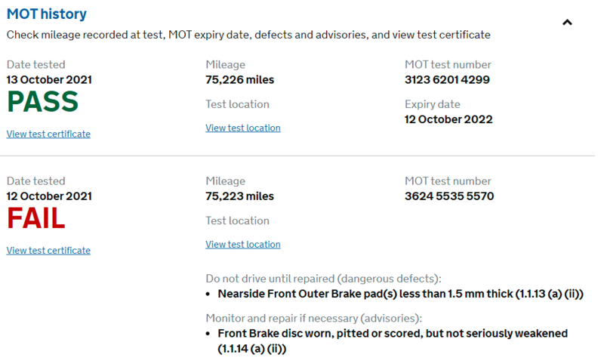The width and height of the screenshot is (604, 364).
Task: Click the "Monitor and repair if necessary" heading
Action: pos(313,317)
